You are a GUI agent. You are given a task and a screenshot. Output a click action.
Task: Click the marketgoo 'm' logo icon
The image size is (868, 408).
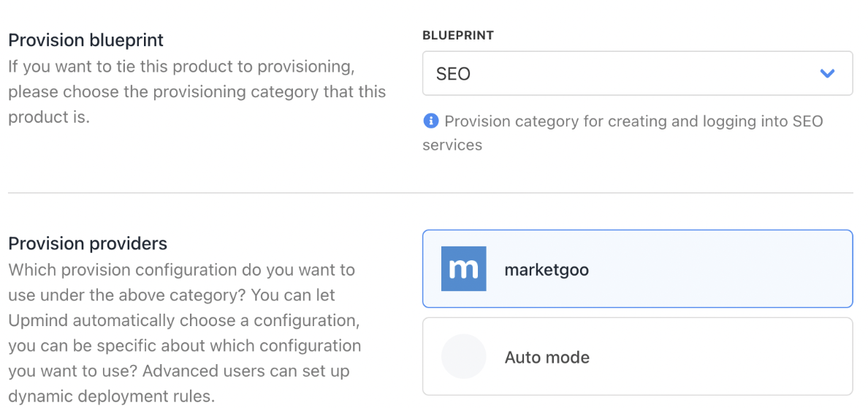[463, 268]
